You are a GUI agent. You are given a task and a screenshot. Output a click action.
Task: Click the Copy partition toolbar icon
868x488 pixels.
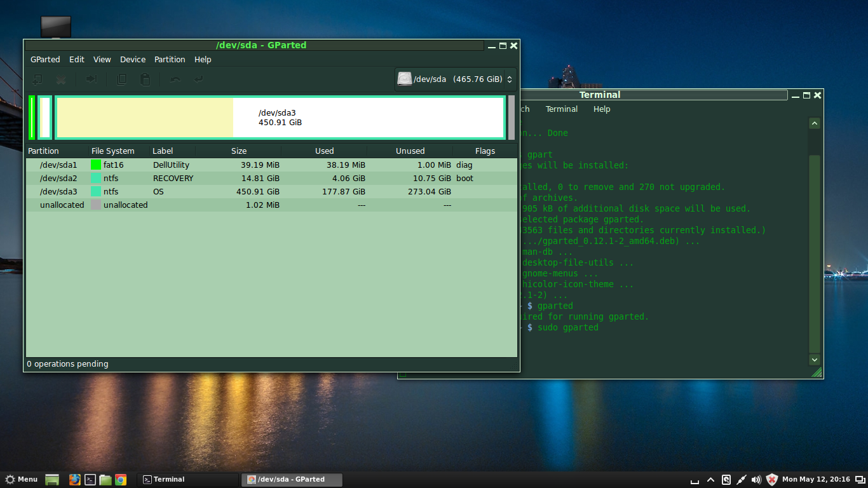pyautogui.click(x=121, y=79)
